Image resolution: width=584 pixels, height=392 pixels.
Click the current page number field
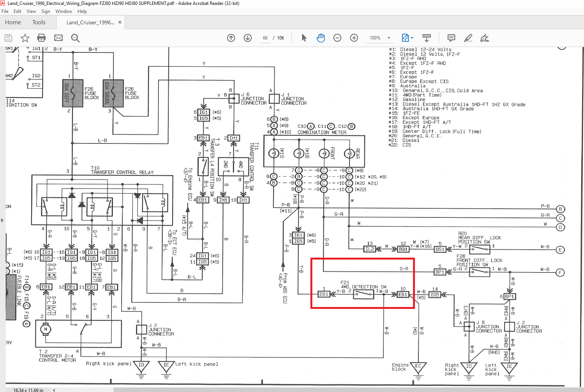pyautogui.click(x=265, y=38)
